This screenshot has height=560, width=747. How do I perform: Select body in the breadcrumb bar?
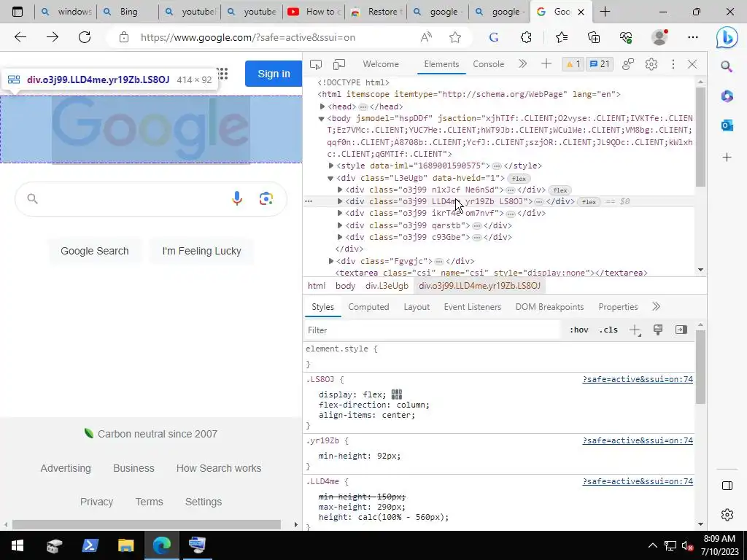[x=345, y=286]
